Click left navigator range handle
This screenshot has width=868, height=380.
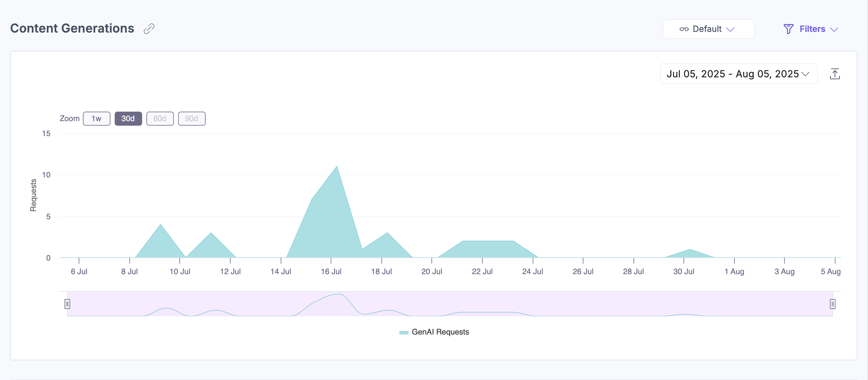pyautogui.click(x=67, y=304)
